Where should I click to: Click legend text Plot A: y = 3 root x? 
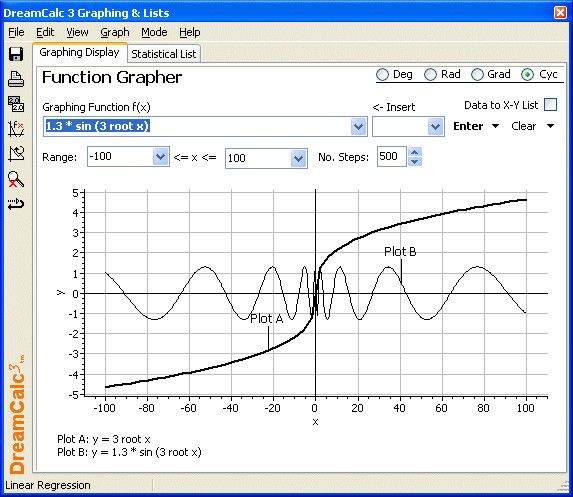pyautogui.click(x=104, y=439)
